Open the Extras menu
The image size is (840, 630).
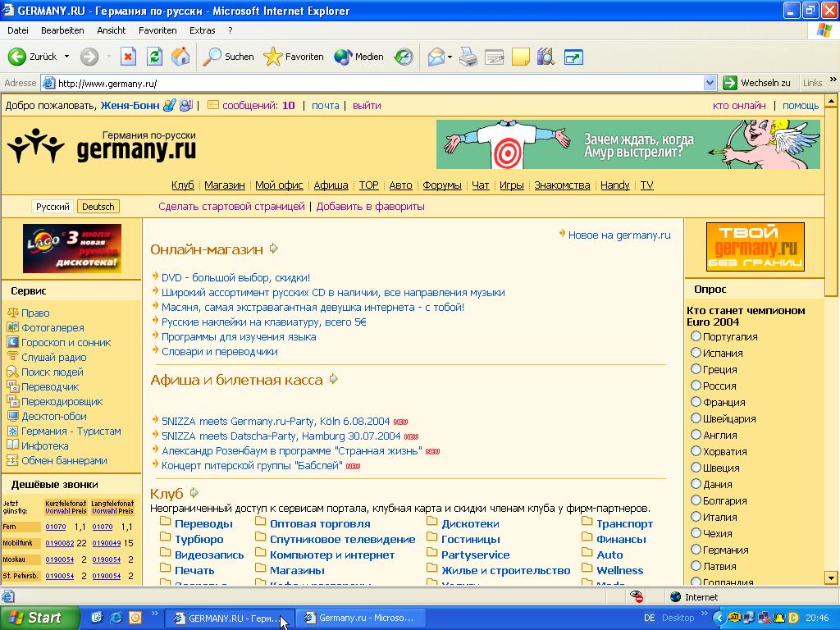click(x=202, y=30)
